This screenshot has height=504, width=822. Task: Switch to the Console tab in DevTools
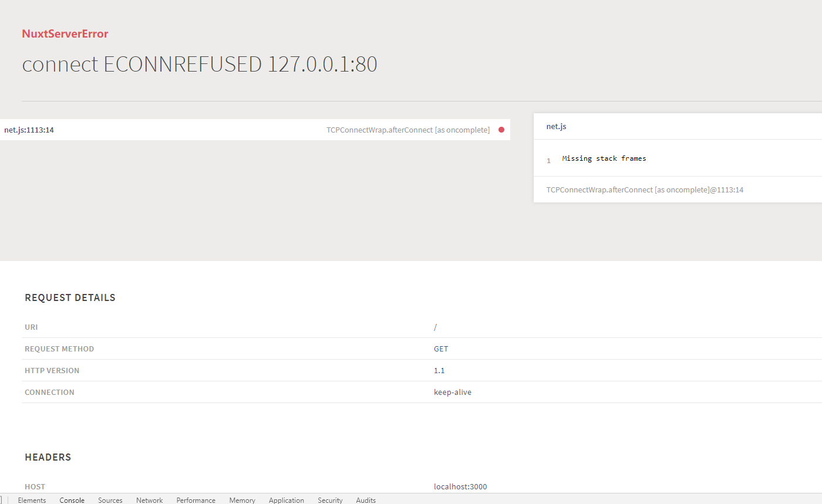click(x=72, y=500)
